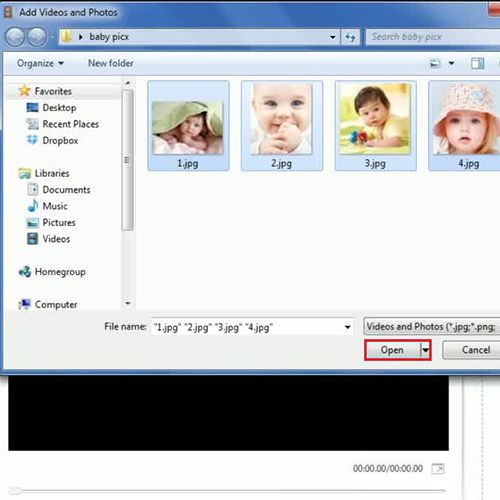Click the refresh icon beside address bar

[x=350, y=37]
